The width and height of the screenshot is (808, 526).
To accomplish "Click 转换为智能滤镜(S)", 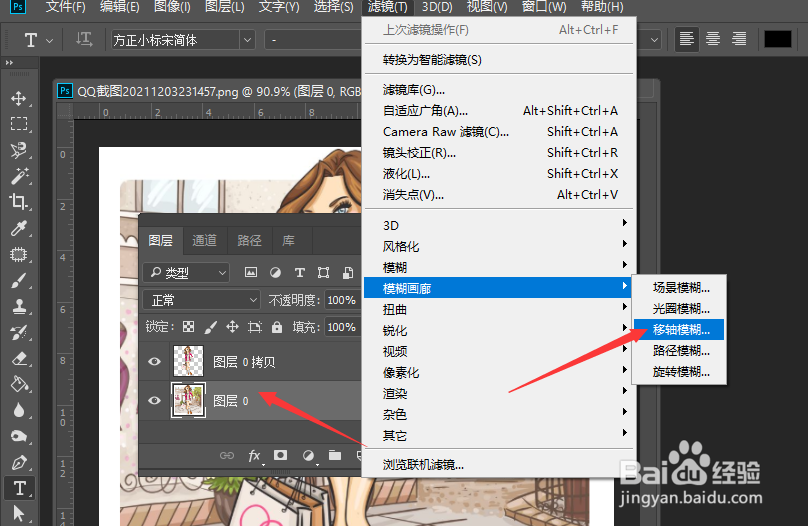I will point(498,60).
